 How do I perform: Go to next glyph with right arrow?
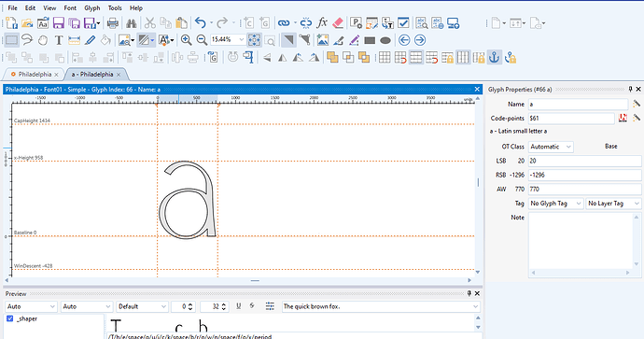pyautogui.click(x=420, y=40)
